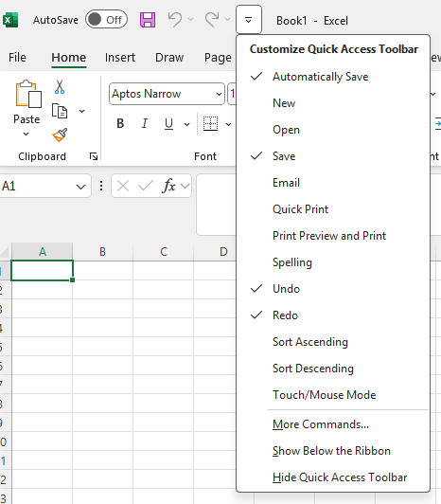Enable Print Preview and Print option
This screenshot has height=504, width=441.
[333, 236]
